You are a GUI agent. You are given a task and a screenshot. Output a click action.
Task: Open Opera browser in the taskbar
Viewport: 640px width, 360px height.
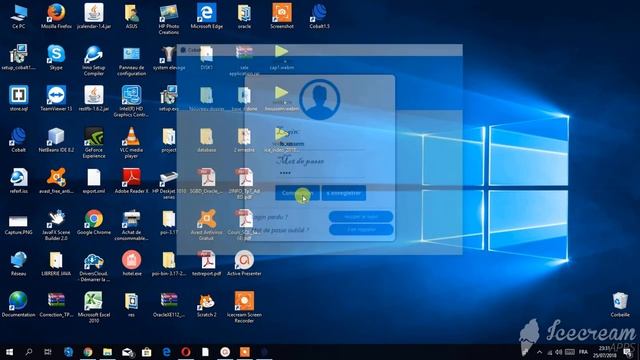(x=186, y=352)
